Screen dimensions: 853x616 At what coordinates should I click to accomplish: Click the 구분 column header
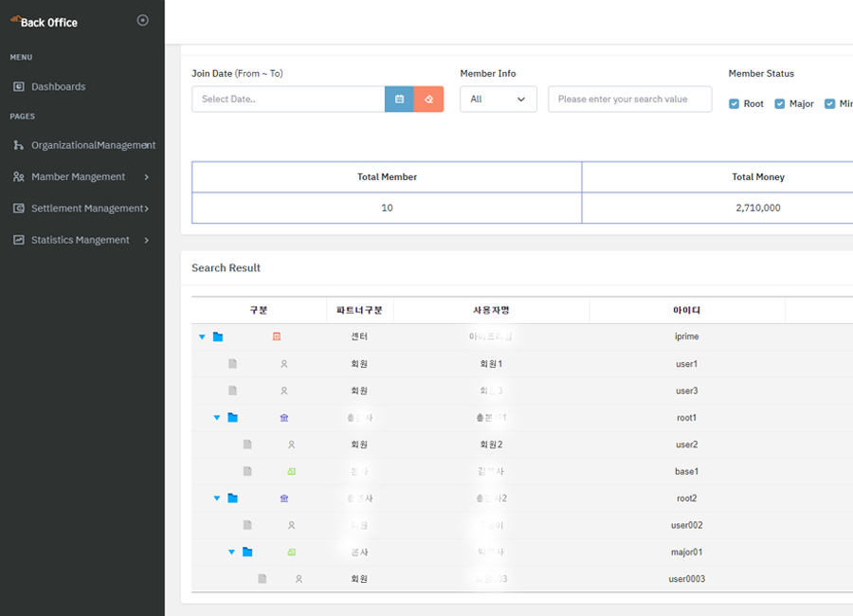coord(259,310)
